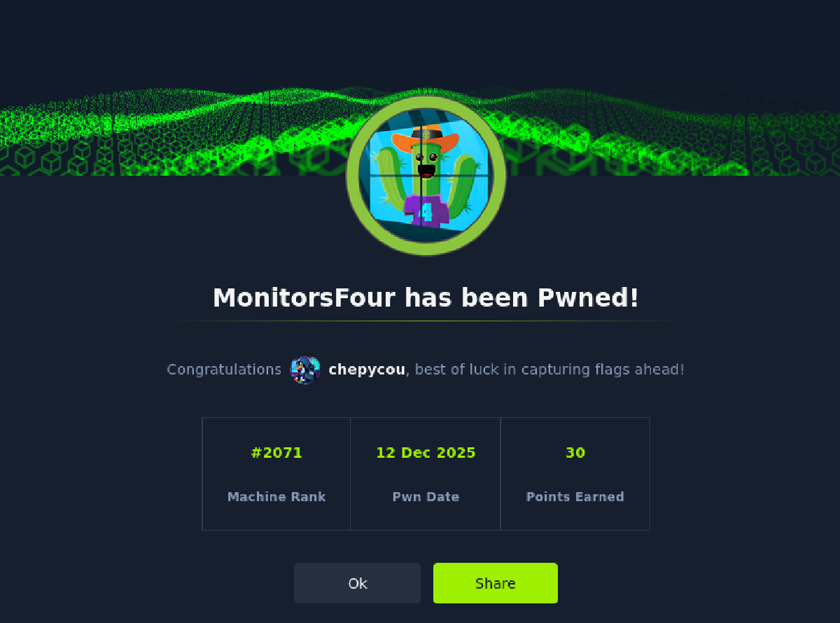Click the 30 points earned value
This screenshot has height=623, width=840.
[x=575, y=453]
